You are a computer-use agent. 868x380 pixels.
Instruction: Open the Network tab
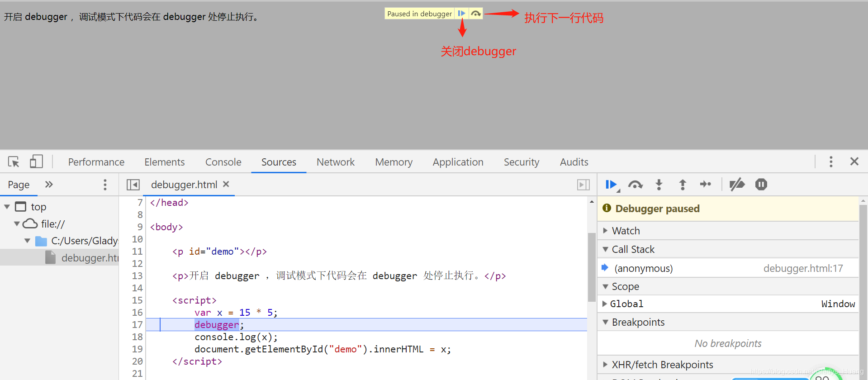pos(336,162)
